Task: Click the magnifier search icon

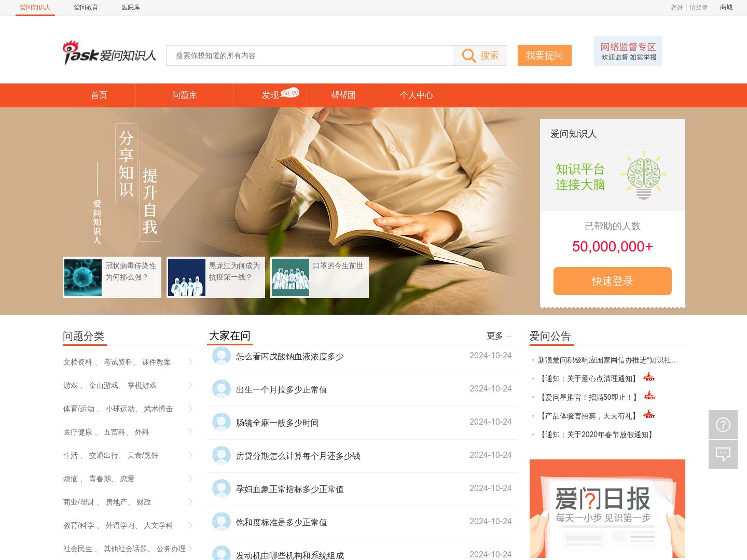Action: point(469,55)
